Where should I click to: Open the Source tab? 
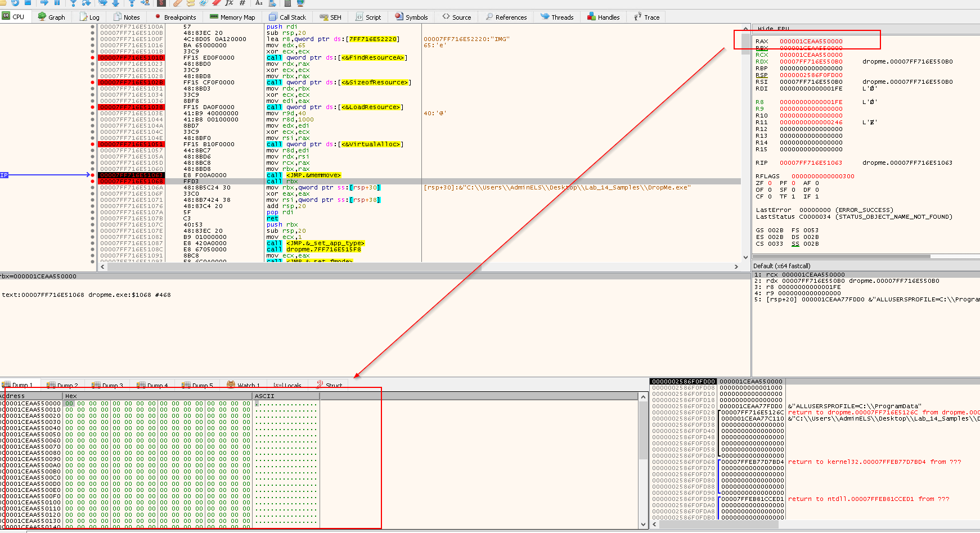point(457,17)
